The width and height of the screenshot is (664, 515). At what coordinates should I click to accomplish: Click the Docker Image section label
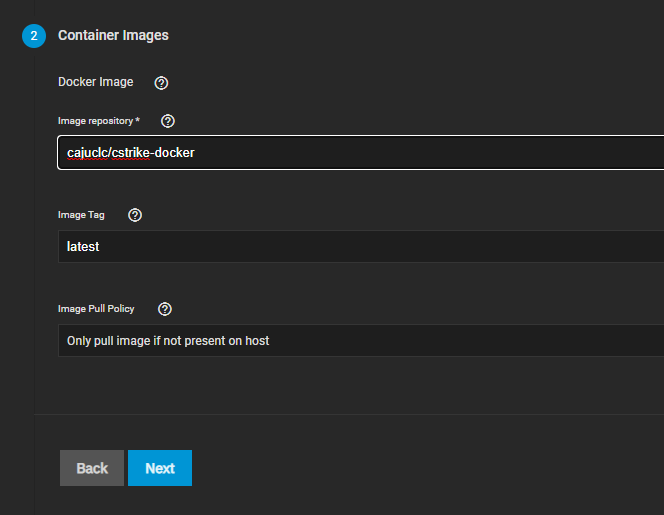(95, 82)
